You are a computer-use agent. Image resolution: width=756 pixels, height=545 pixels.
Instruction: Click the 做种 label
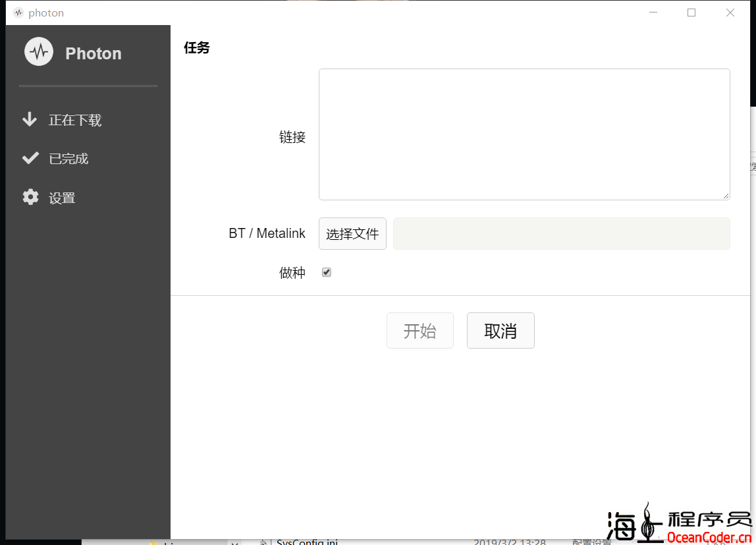pyautogui.click(x=292, y=273)
